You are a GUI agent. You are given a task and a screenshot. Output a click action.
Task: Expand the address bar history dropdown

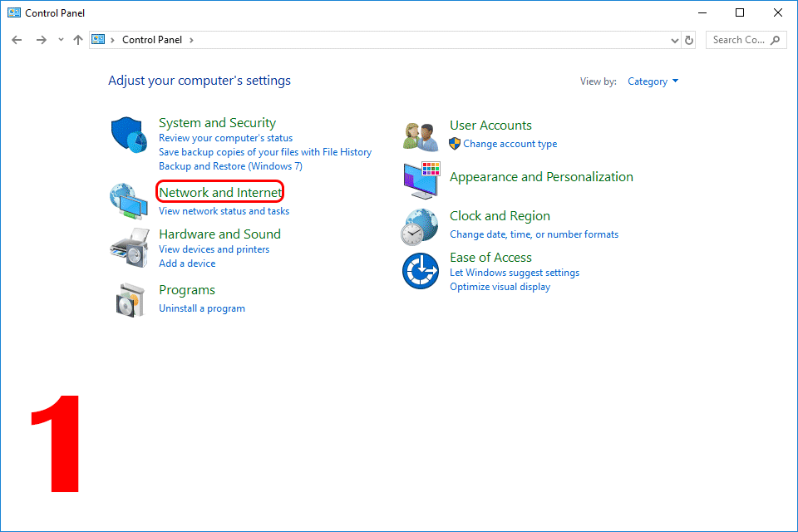[675, 40]
